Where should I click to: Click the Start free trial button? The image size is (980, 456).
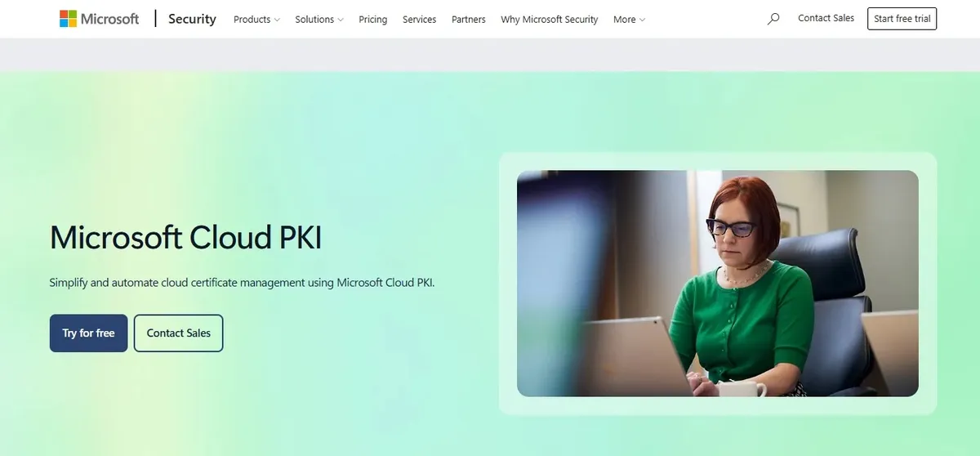pos(902,19)
